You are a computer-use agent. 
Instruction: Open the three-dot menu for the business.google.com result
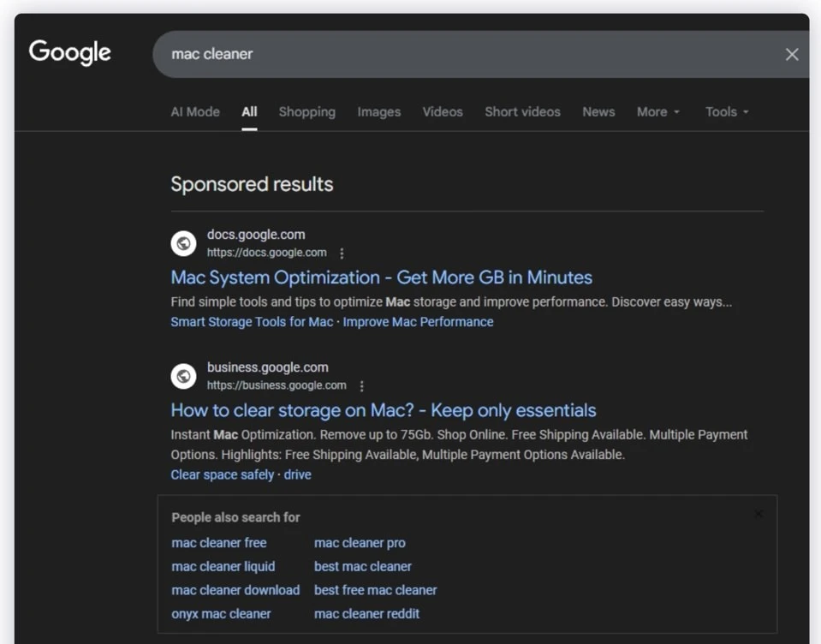click(361, 385)
